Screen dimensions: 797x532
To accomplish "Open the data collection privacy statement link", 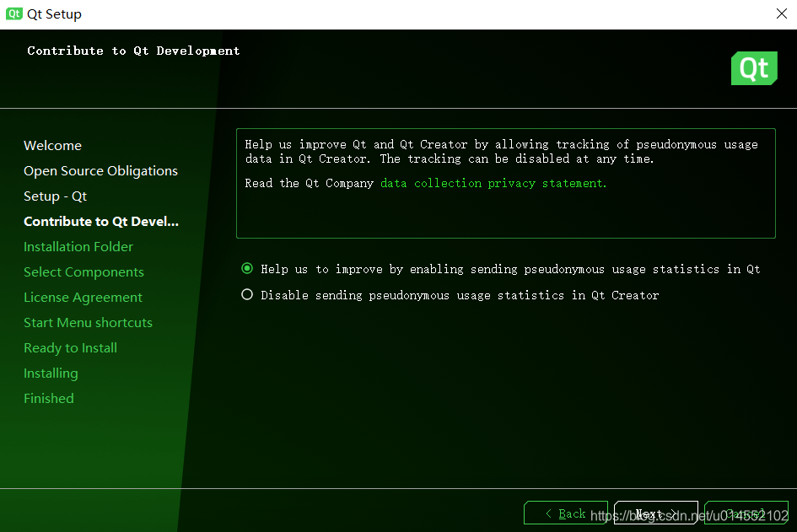I will [x=493, y=184].
